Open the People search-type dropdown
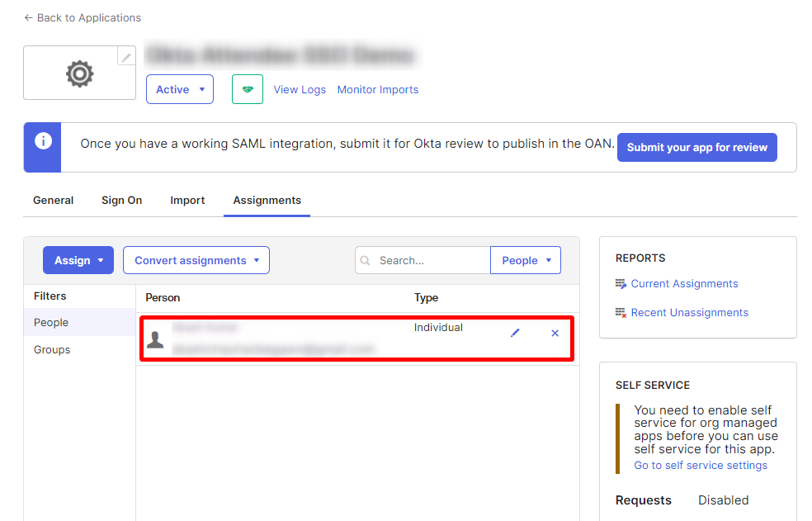Image resolution: width=812 pixels, height=521 pixels. point(526,260)
